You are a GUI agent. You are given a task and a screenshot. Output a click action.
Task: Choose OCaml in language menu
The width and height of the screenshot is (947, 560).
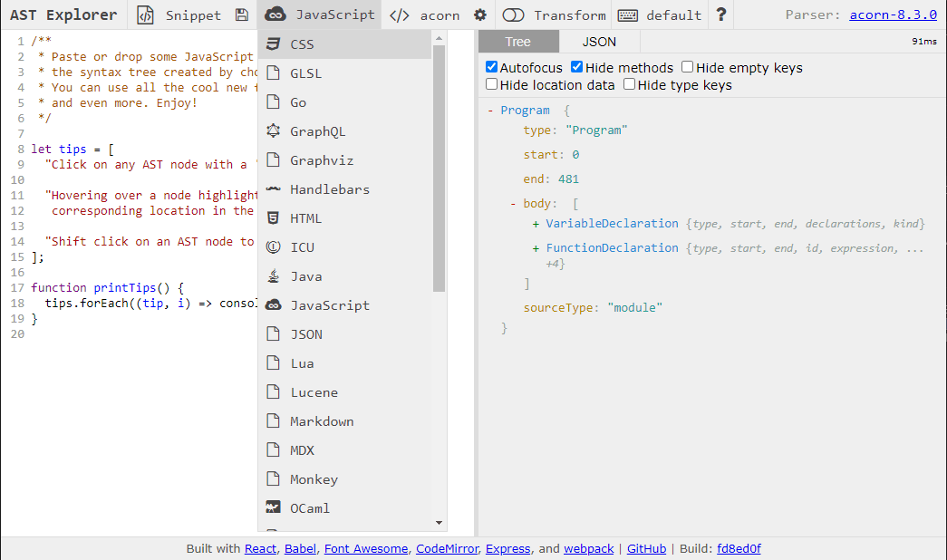tap(345, 508)
